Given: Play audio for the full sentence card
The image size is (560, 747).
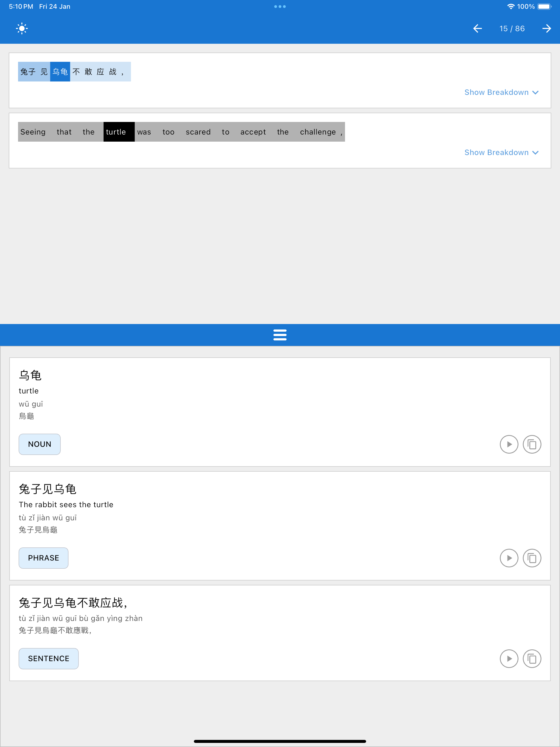Looking at the screenshot, I should coord(509,658).
